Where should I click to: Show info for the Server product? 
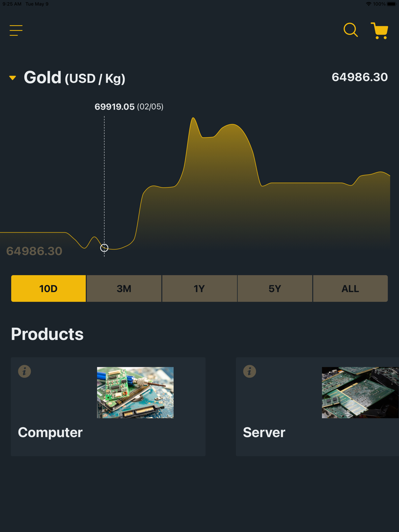coord(249,371)
